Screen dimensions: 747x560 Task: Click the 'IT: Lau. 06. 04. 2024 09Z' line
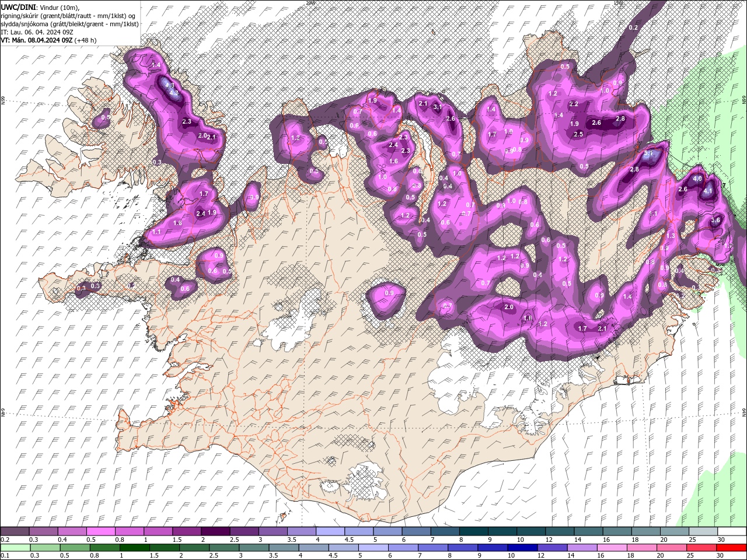[x=37, y=32]
